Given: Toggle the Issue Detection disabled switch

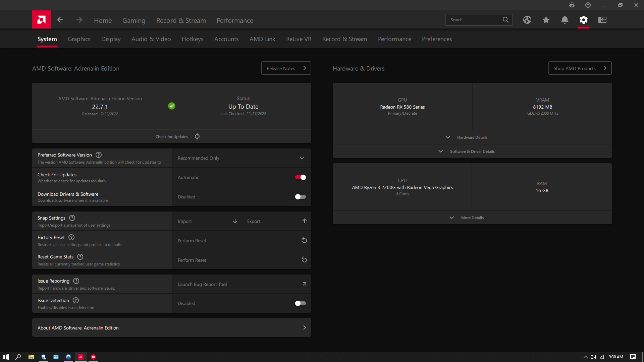Looking at the screenshot, I should pyautogui.click(x=300, y=303).
